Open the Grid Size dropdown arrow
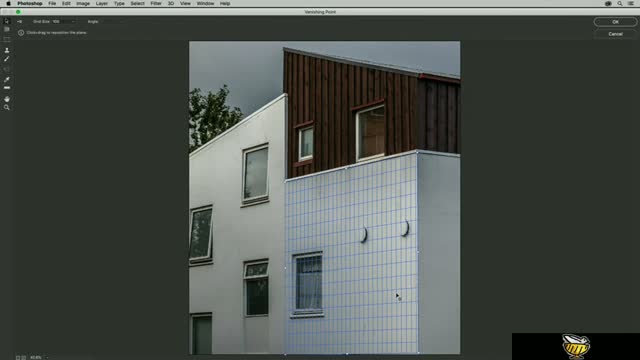 click(x=73, y=22)
